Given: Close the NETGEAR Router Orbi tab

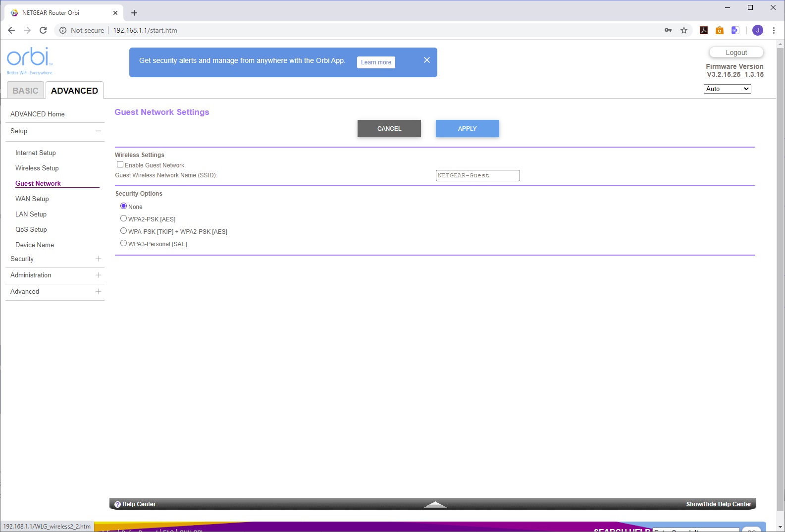Looking at the screenshot, I should [x=115, y=13].
